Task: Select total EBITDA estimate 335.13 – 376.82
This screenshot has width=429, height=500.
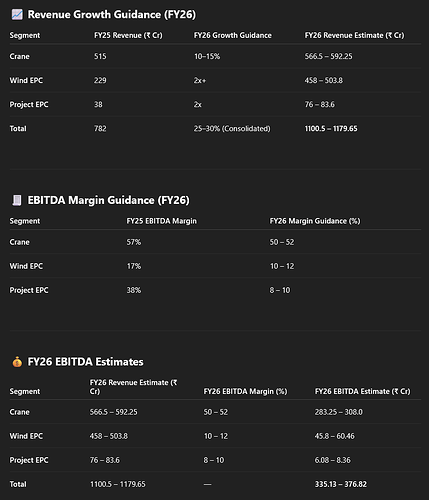Action: tap(341, 484)
